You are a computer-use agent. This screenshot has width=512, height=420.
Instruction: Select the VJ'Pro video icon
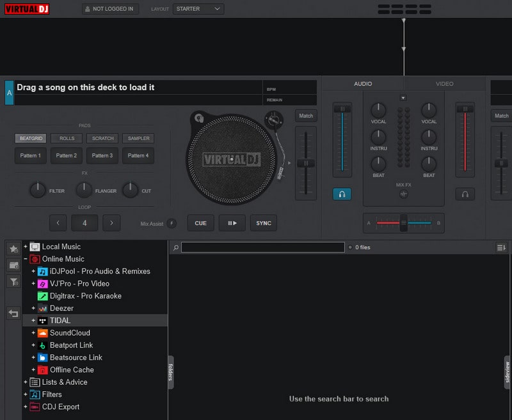click(x=42, y=284)
